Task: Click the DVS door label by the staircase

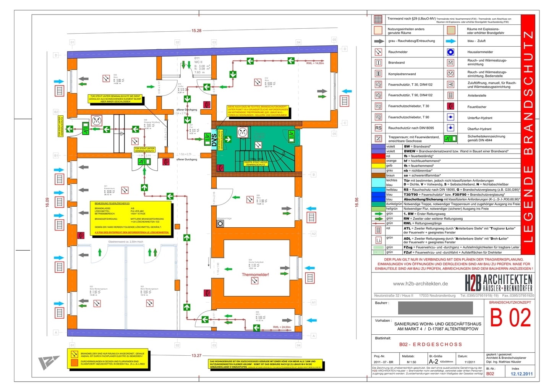Action: pos(214,139)
